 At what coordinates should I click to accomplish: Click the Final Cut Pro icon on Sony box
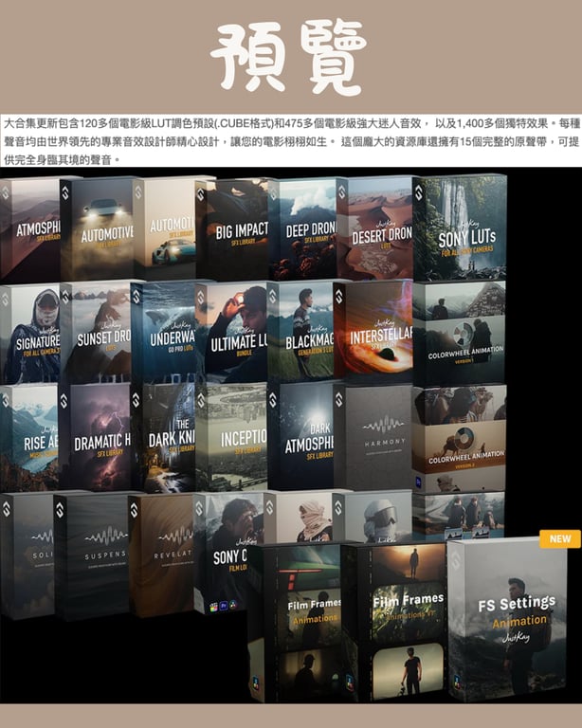tap(213, 607)
